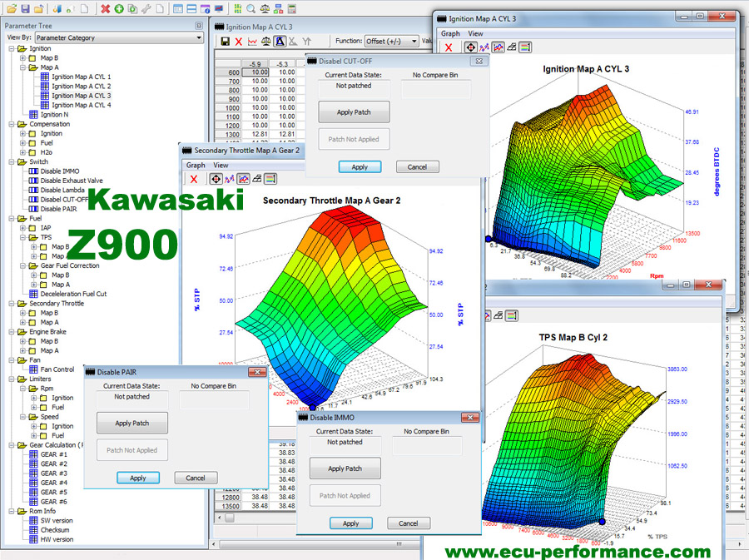
Task: Open the Function Offset (+/-) dropdown
Action: pyautogui.click(x=392, y=42)
